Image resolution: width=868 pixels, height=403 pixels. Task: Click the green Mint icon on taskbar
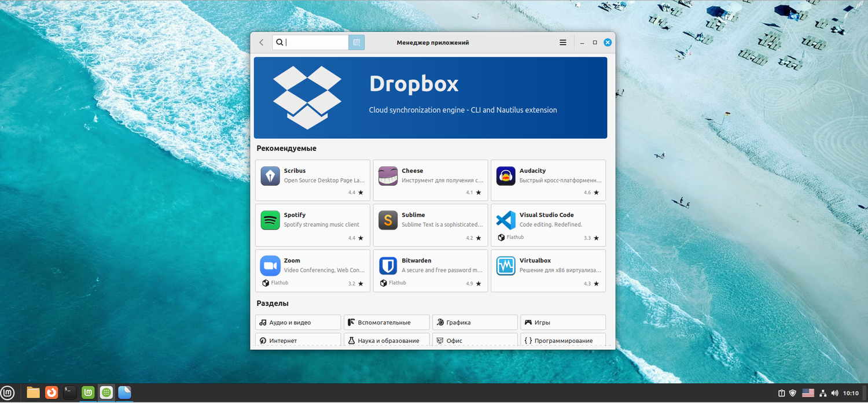pyautogui.click(x=88, y=393)
